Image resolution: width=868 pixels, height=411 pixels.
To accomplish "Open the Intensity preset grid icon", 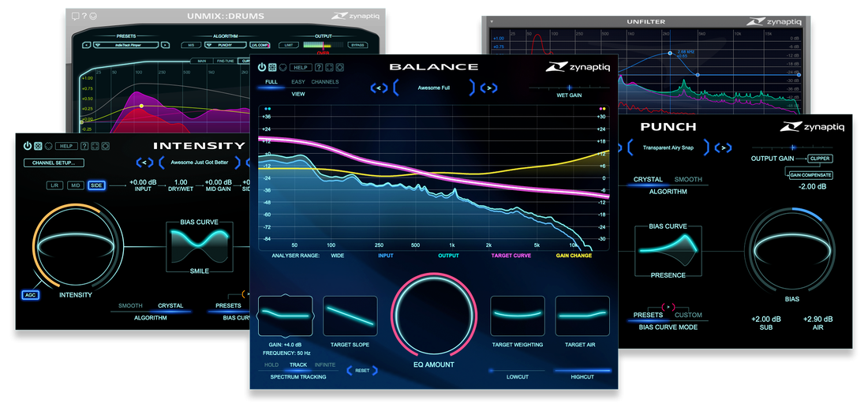I will coord(38,146).
